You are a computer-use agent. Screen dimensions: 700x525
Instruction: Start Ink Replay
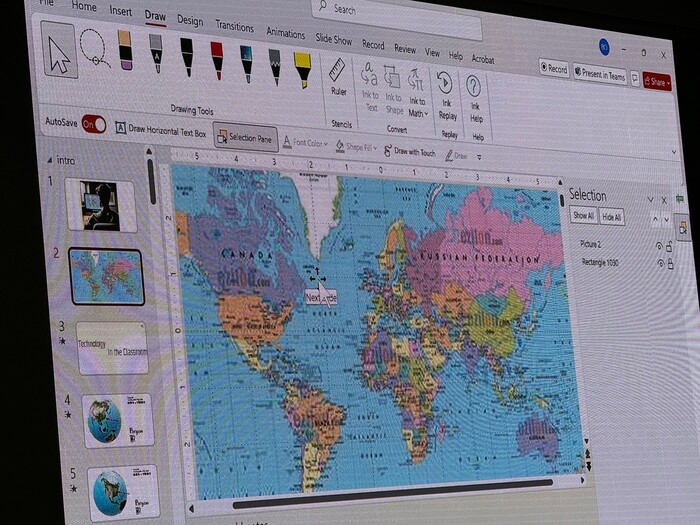pyautogui.click(x=446, y=96)
